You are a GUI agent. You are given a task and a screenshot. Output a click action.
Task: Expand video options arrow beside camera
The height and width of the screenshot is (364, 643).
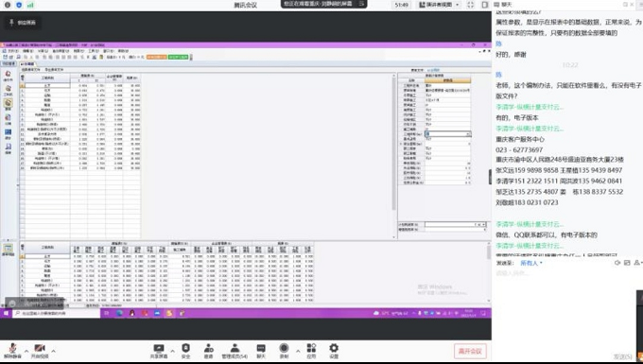53,352
